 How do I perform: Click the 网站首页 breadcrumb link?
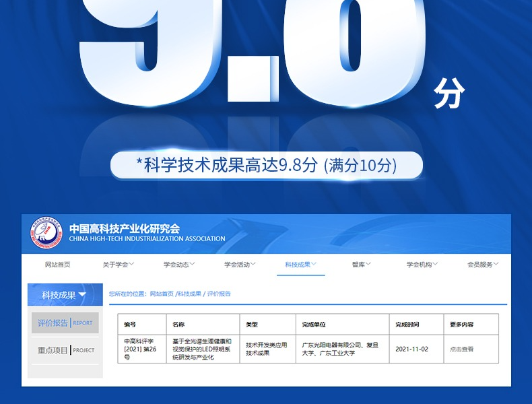161,294
